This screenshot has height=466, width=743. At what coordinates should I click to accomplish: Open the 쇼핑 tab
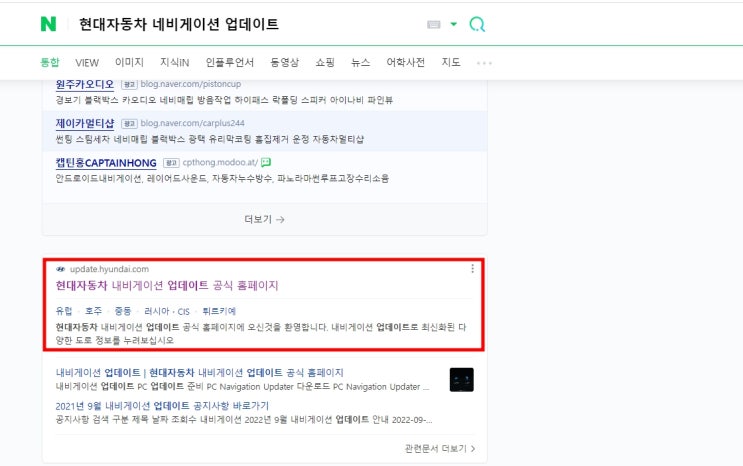pyautogui.click(x=325, y=62)
